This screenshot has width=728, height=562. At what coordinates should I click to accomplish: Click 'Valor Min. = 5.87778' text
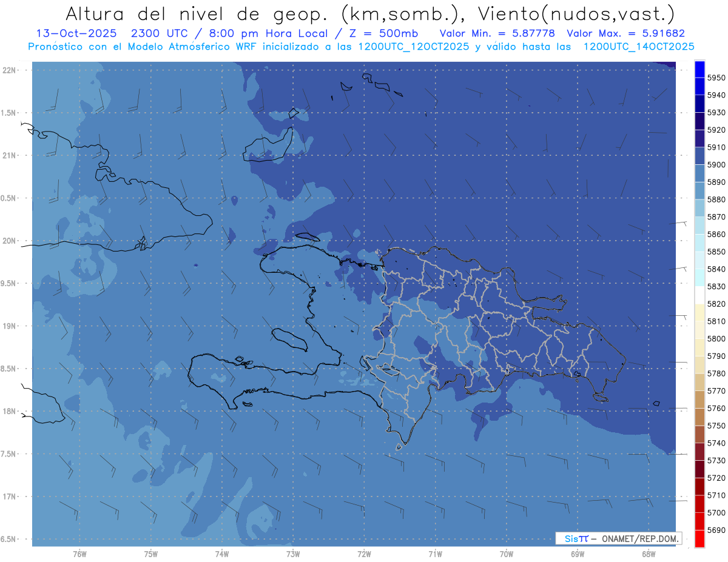tap(498, 33)
